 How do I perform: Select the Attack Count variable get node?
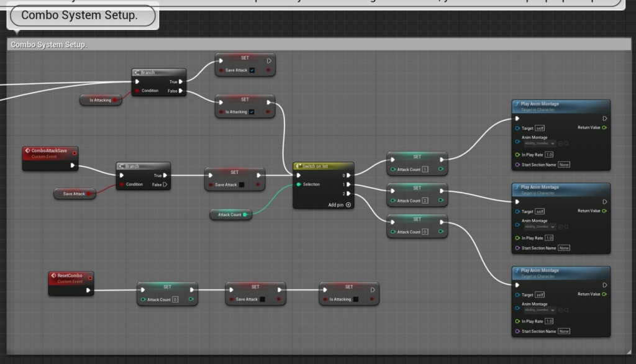coord(231,215)
